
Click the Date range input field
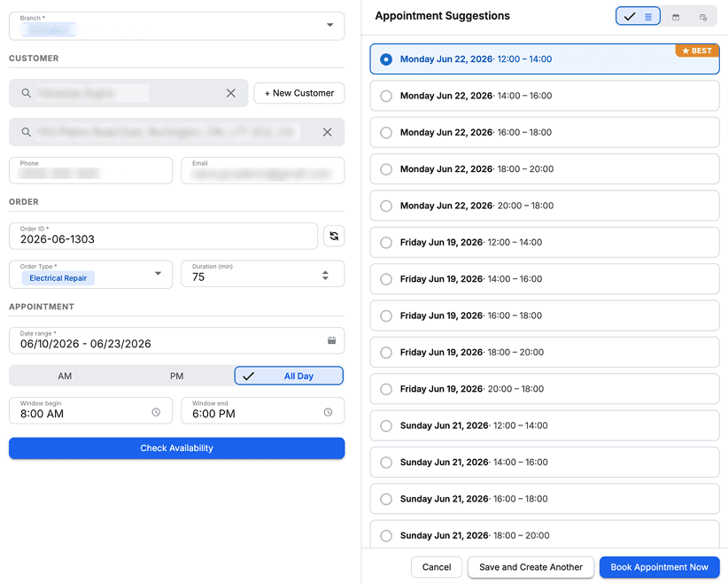177,340
